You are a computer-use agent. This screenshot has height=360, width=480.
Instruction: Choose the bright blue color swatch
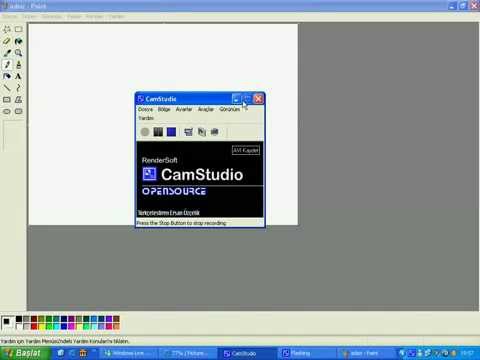(64, 326)
